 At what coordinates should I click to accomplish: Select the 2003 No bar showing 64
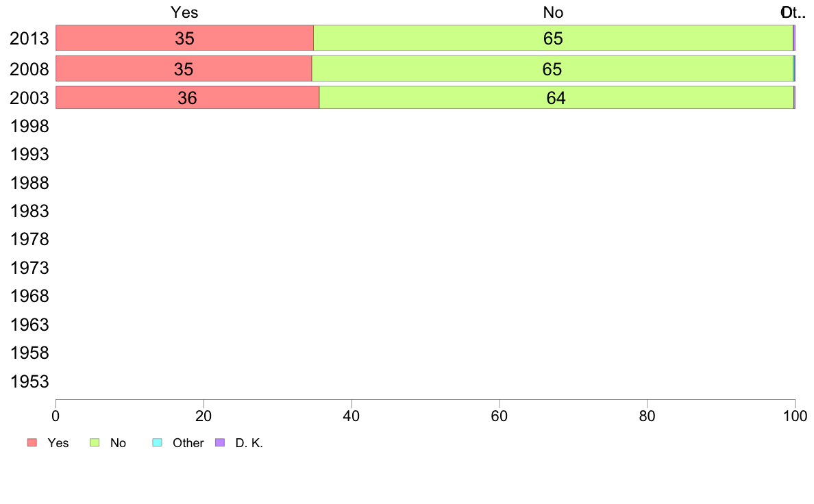[556, 98]
